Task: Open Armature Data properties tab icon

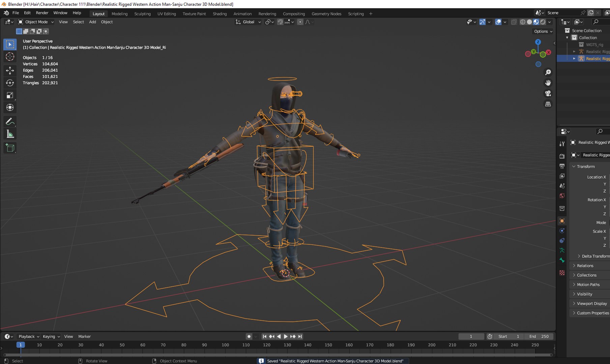Action: click(x=562, y=250)
